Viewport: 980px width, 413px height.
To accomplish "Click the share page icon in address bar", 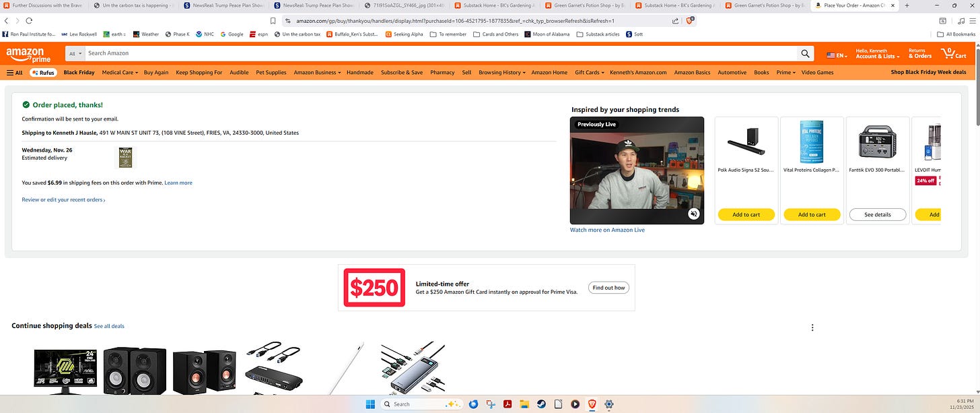I will point(675,21).
